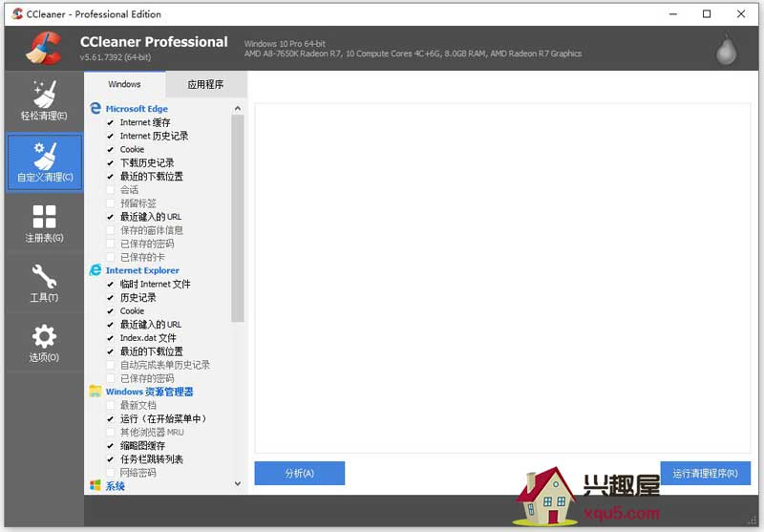Click the 运行清理程序(R) button
The image size is (764, 532).
tap(705, 473)
